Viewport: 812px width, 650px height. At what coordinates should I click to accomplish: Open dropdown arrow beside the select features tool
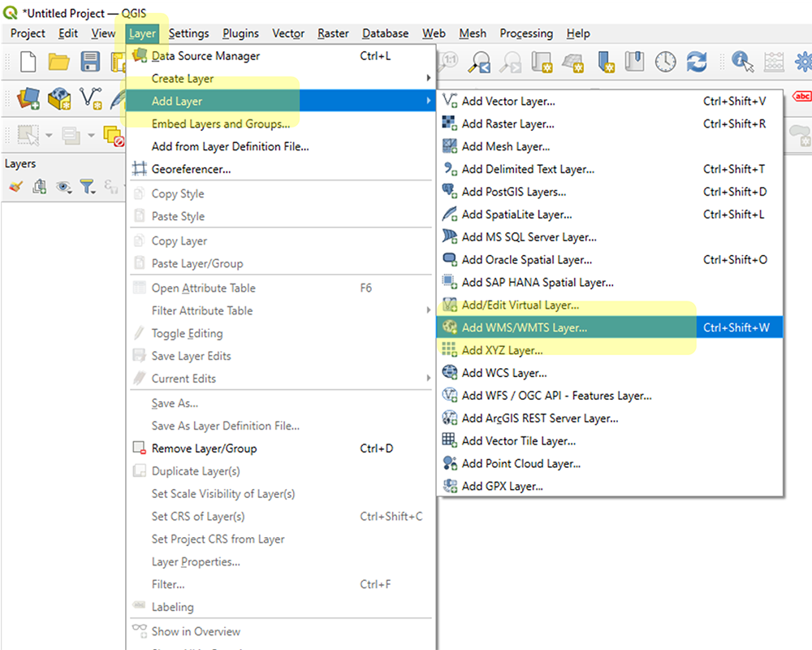click(49, 136)
